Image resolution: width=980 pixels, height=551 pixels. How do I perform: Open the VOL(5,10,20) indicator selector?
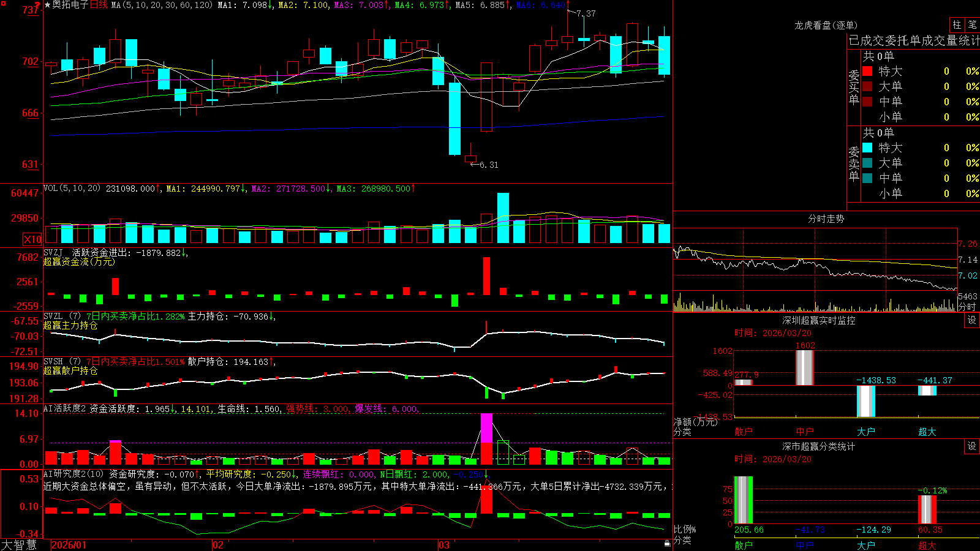[72, 189]
